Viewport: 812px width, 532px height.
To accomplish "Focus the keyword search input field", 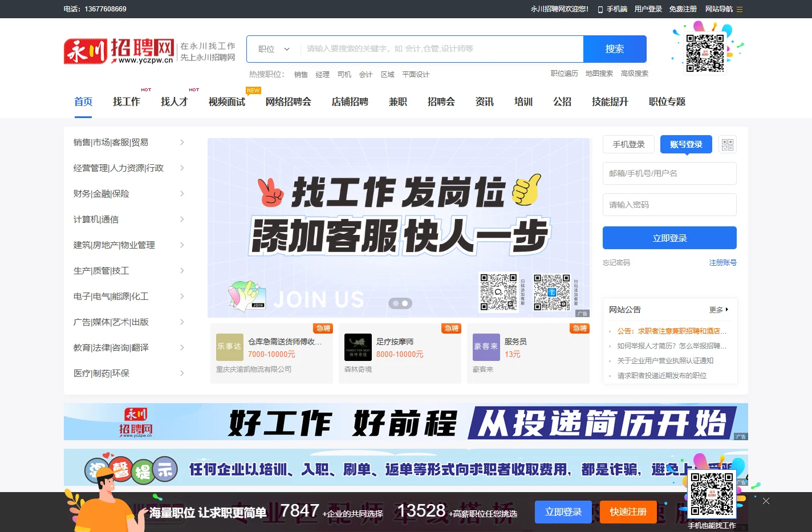I will click(441, 49).
